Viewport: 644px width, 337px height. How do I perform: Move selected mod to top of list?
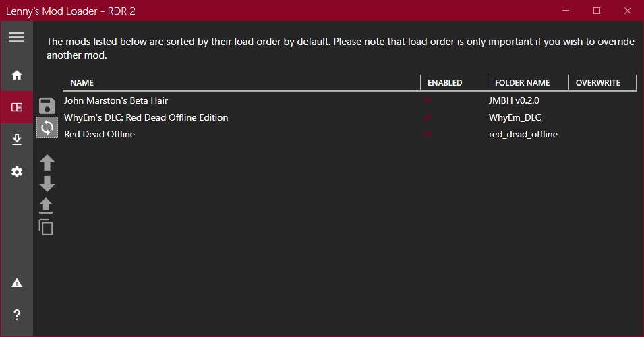46,206
